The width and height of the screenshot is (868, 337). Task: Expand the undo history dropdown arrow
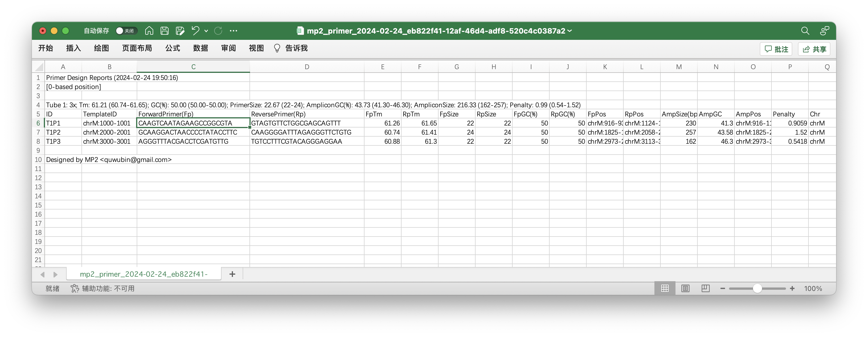[x=206, y=31]
